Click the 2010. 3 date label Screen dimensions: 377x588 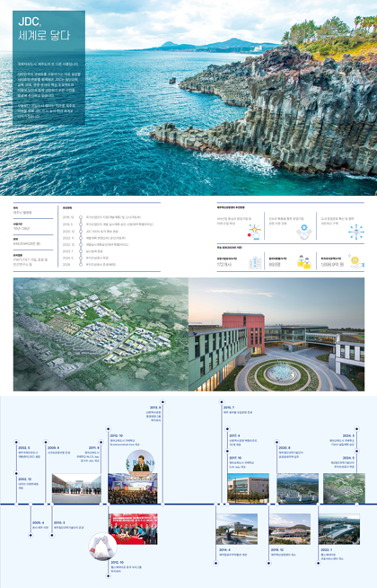[x=59, y=522]
